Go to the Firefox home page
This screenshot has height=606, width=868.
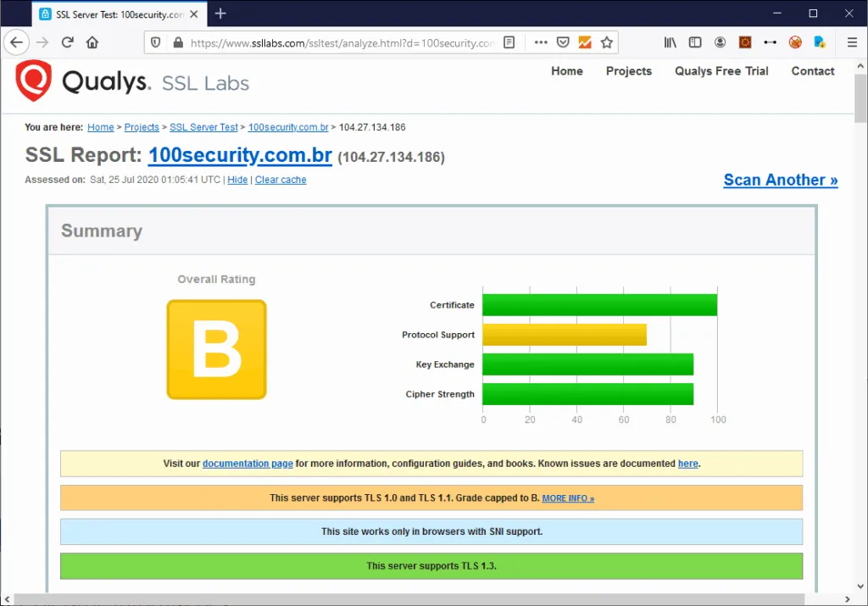click(x=92, y=42)
